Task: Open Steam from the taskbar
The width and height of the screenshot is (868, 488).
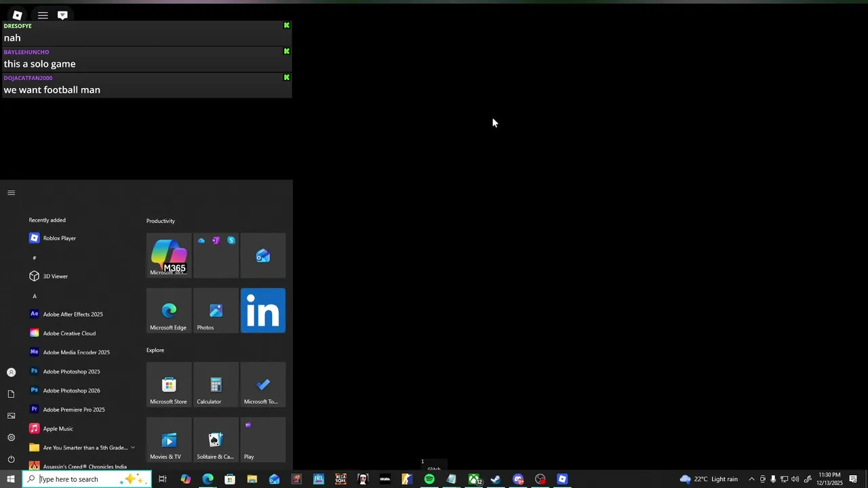Action: (496, 479)
